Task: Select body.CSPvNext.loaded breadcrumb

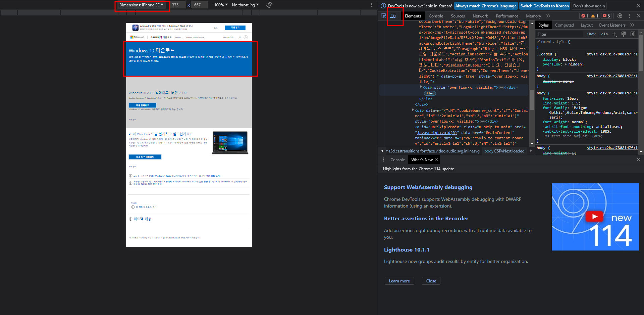Action: (x=504, y=151)
